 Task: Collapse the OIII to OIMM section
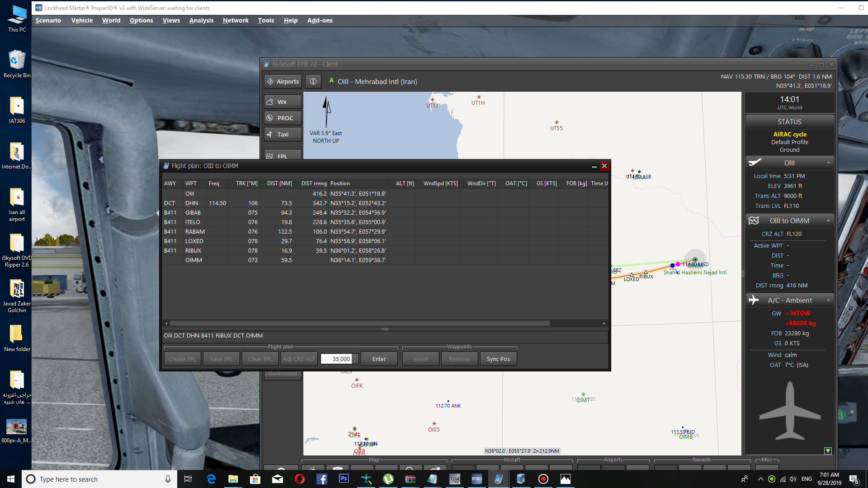828,221
